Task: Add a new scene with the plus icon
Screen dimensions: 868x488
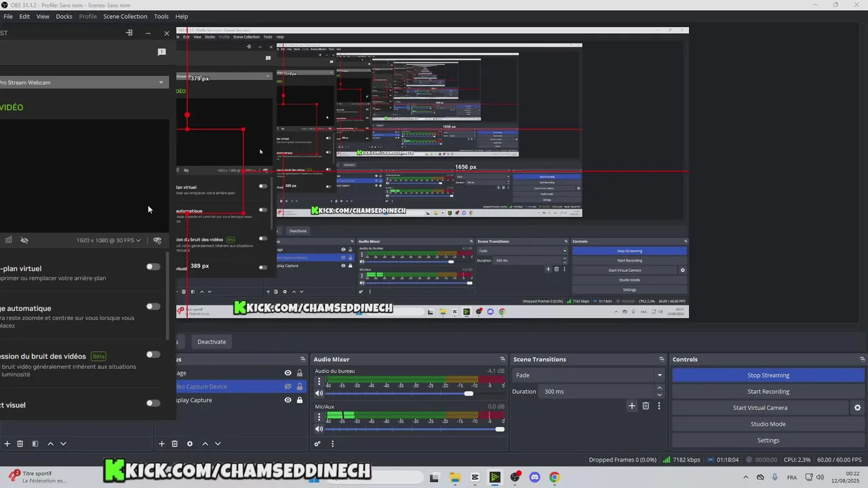Action: [7, 444]
